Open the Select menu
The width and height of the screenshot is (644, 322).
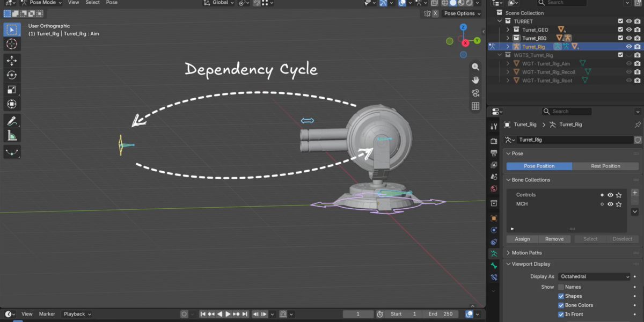92,3
